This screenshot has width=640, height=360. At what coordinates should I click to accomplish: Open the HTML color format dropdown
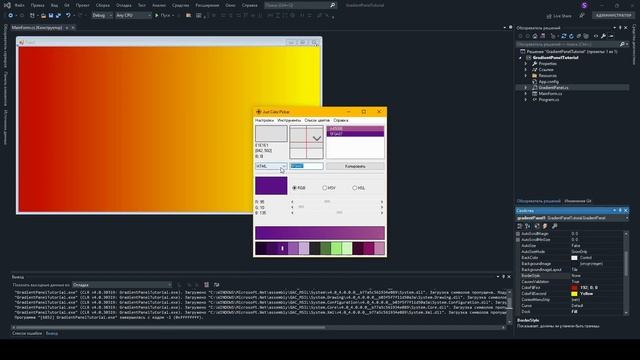click(x=271, y=166)
